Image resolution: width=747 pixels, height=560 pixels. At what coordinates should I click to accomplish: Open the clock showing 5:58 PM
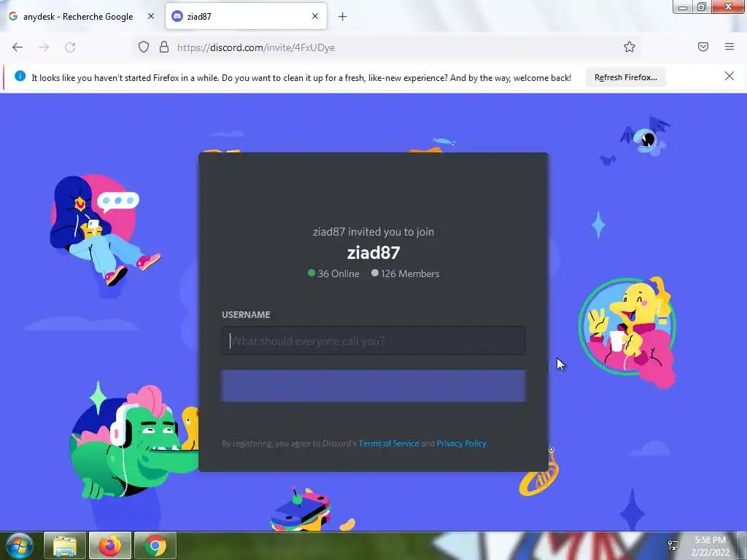click(x=710, y=546)
